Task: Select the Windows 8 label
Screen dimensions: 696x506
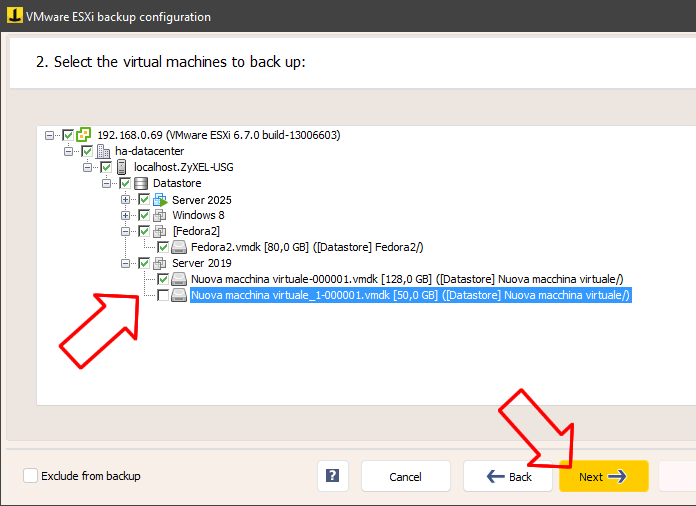Action: point(198,215)
